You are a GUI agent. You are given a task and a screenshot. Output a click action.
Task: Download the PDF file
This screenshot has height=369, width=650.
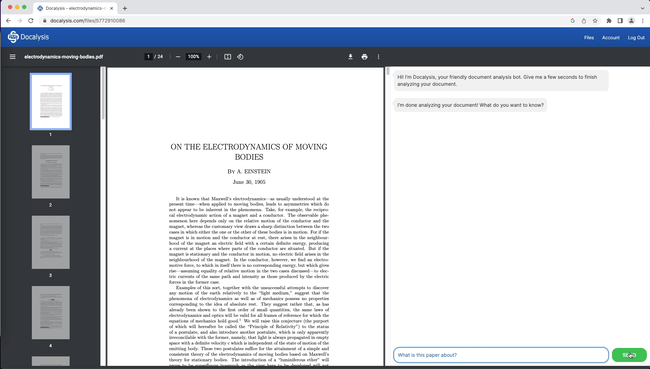coord(350,57)
